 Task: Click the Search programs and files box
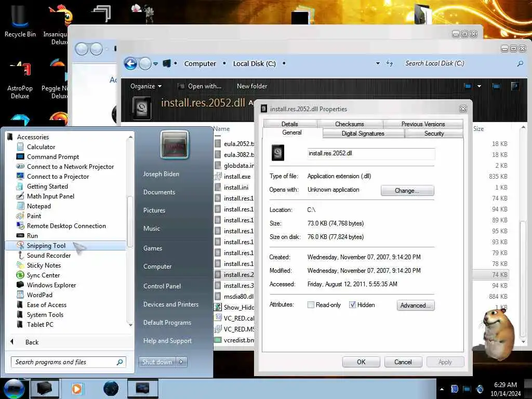coord(68,362)
